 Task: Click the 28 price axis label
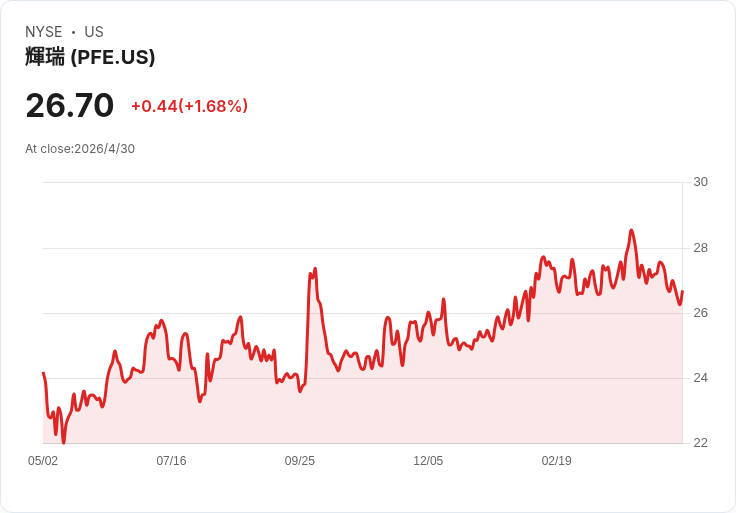tap(700, 248)
